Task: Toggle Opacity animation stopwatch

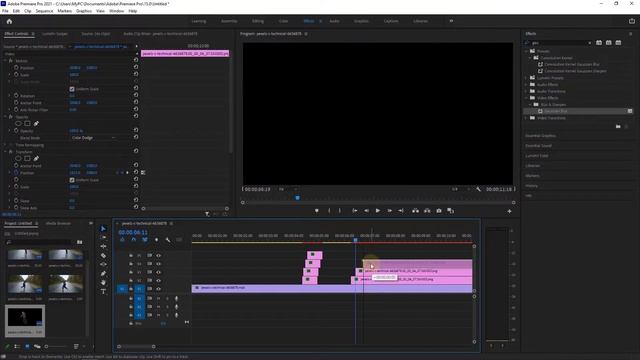Action: [x=16, y=131]
